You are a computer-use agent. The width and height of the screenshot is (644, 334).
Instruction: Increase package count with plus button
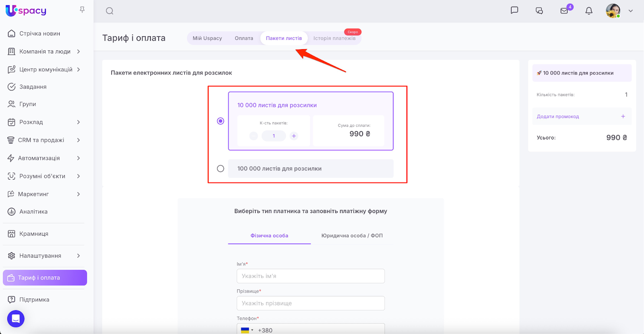coord(294,136)
